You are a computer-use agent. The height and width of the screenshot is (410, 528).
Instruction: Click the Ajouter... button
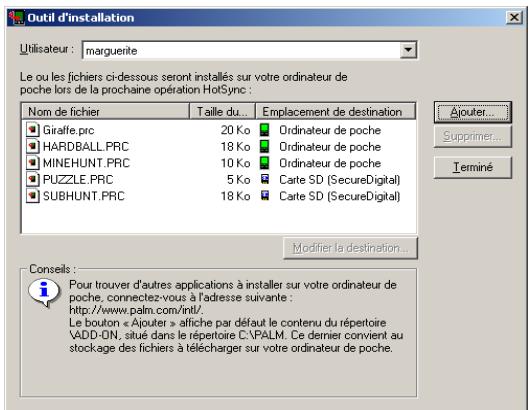[x=473, y=112]
